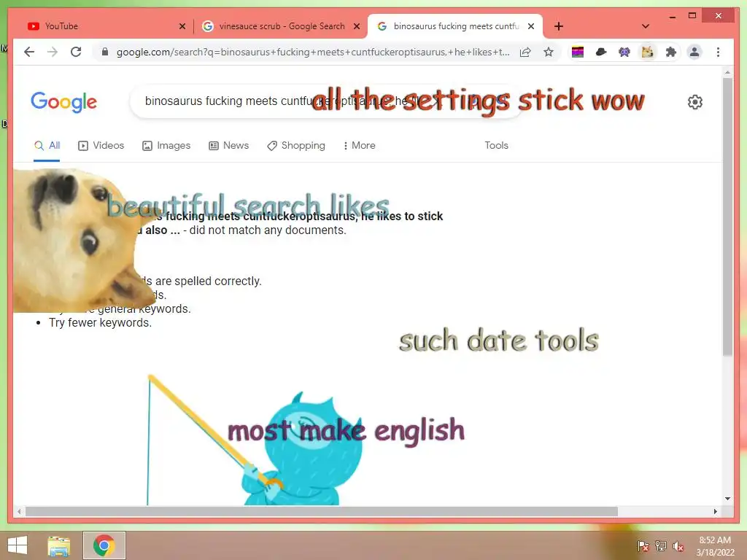Open the Windows Start menu

tap(18, 545)
